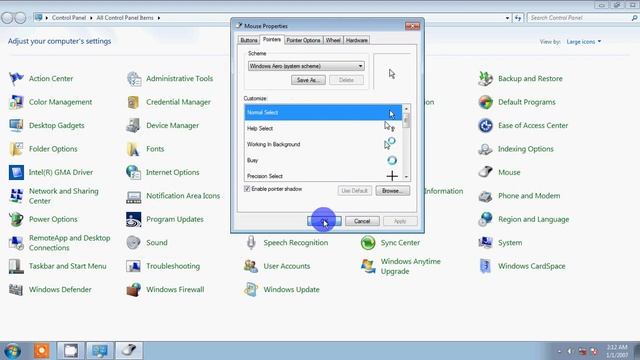Switch to the Buttons tab
Viewport: 640px width, 360px height.
(x=249, y=40)
